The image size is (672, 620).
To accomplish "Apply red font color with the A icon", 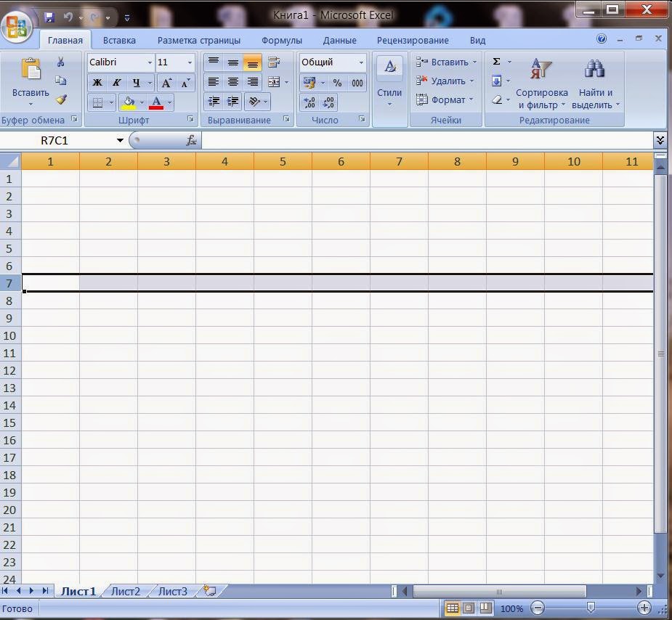I will coord(156,102).
